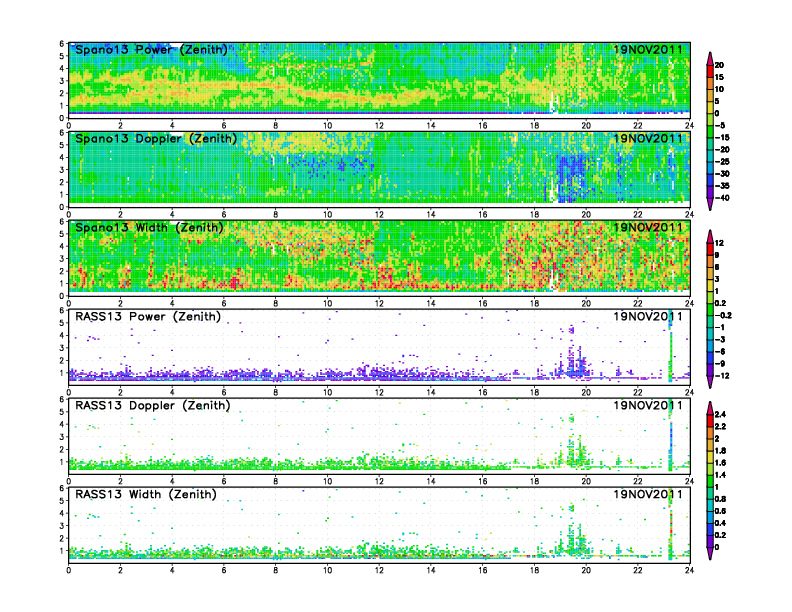792x612 pixels.
Task: Click the colorbar label -25
Action: (x=722, y=162)
